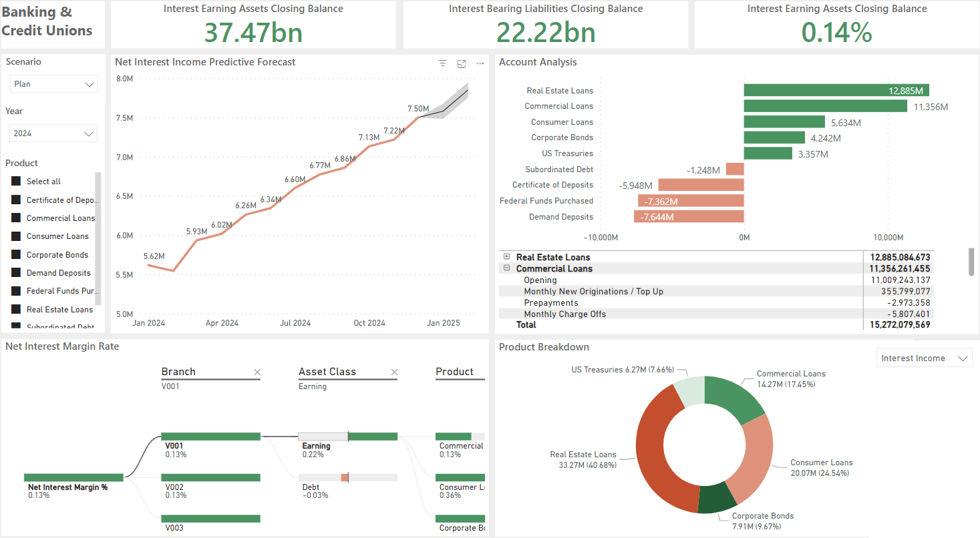Toggle the Real Estate Loans product checkbox
The image size is (980, 538).
(17, 309)
